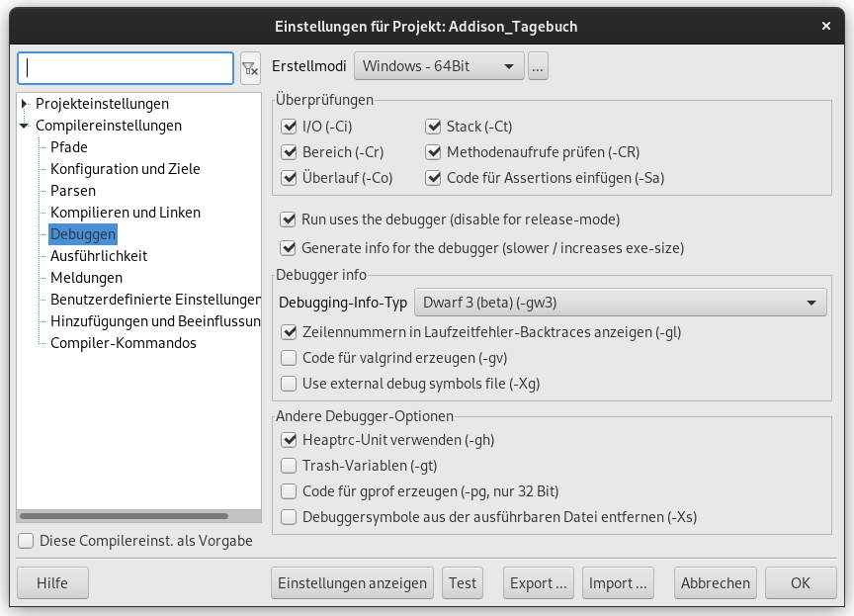Enable the Trash-Variablen (-gt) checkbox
The image size is (854, 616).
pos(290,466)
